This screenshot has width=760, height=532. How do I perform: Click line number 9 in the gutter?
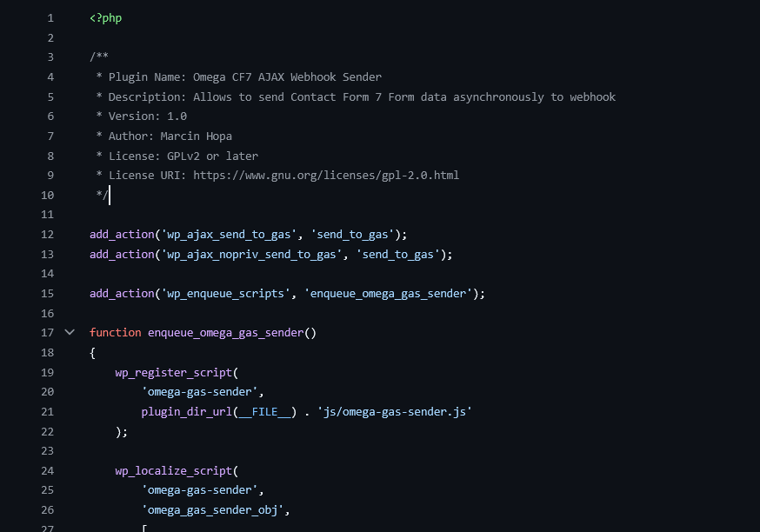point(50,175)
